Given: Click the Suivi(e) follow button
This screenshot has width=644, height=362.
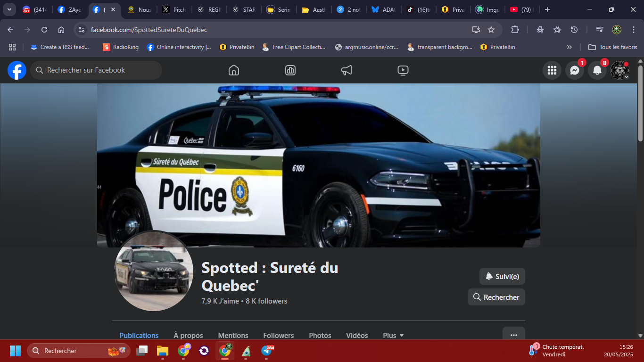Looking at the screenshot, I should pos(502,276).
